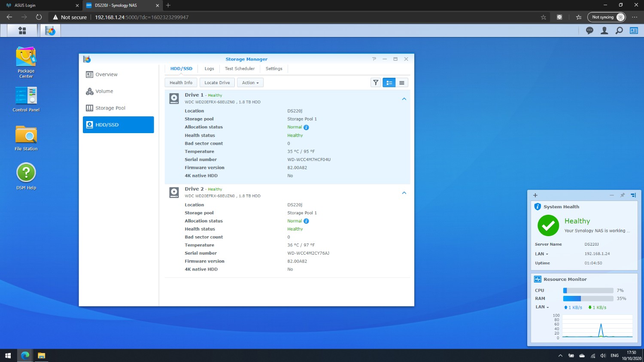Open a new browser tab
This screenshot has width=644, height=362.
click(168, 5)
